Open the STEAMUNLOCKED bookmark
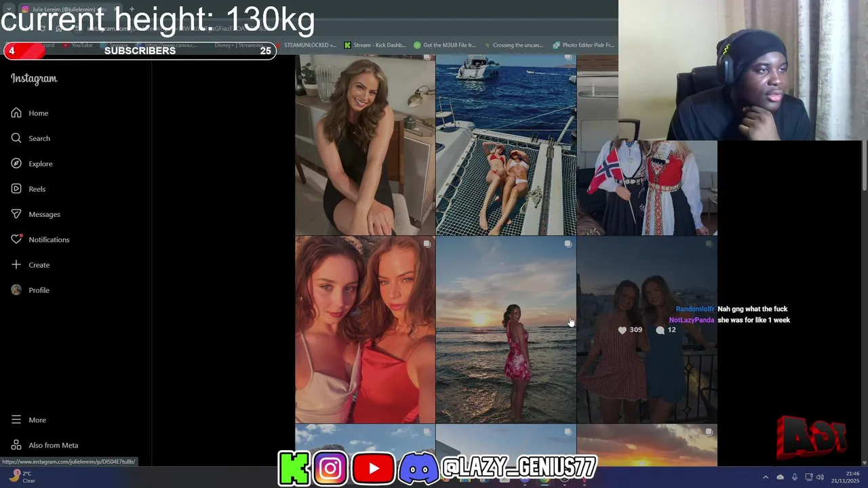 pyautogui.click(x=306, y=45)
